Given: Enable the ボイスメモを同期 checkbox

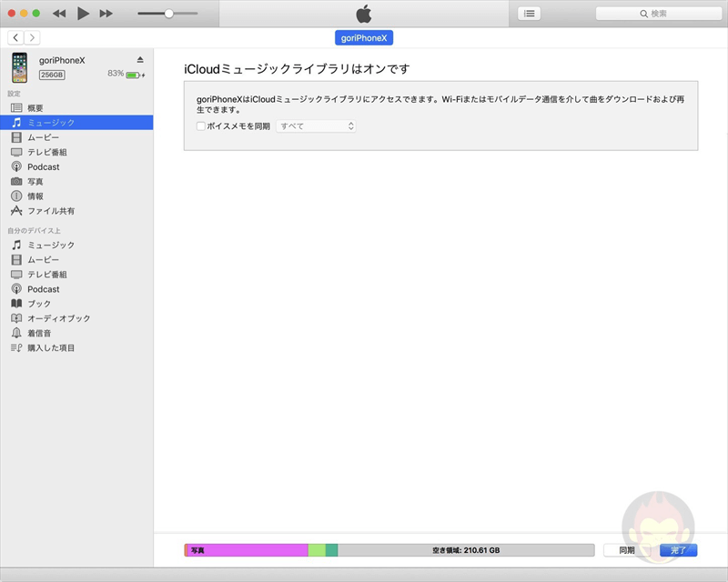Looking at the screenshot, I should coord(201,126).
